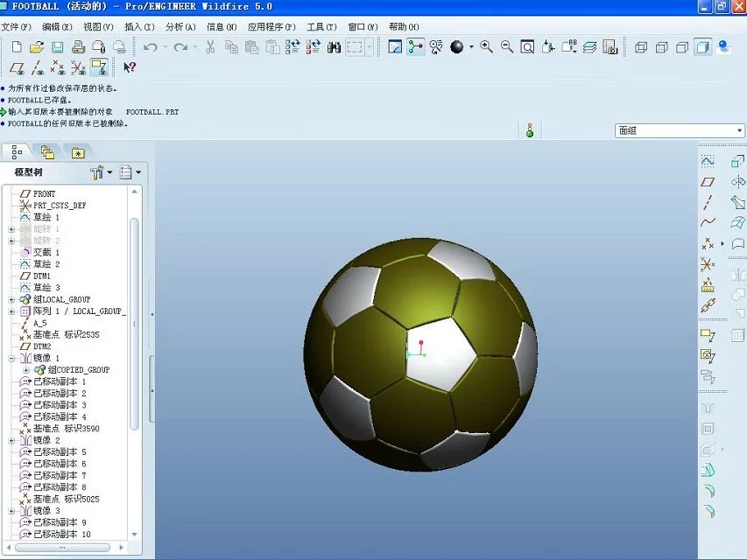
Task: Toggle datum point display
Action: pyautogui.click(x=58, y=67)
